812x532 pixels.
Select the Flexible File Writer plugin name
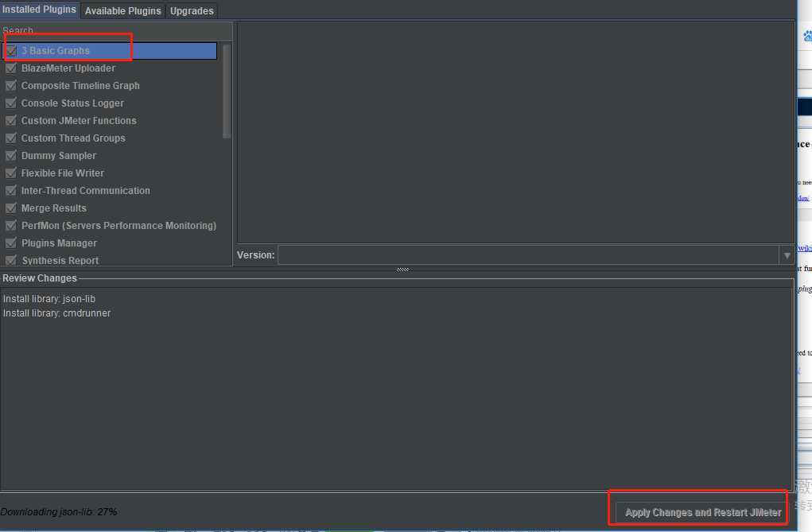(63, 173)
